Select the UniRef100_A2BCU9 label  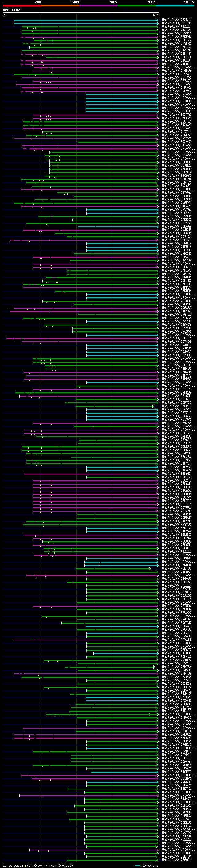click(x=176, y=369)
